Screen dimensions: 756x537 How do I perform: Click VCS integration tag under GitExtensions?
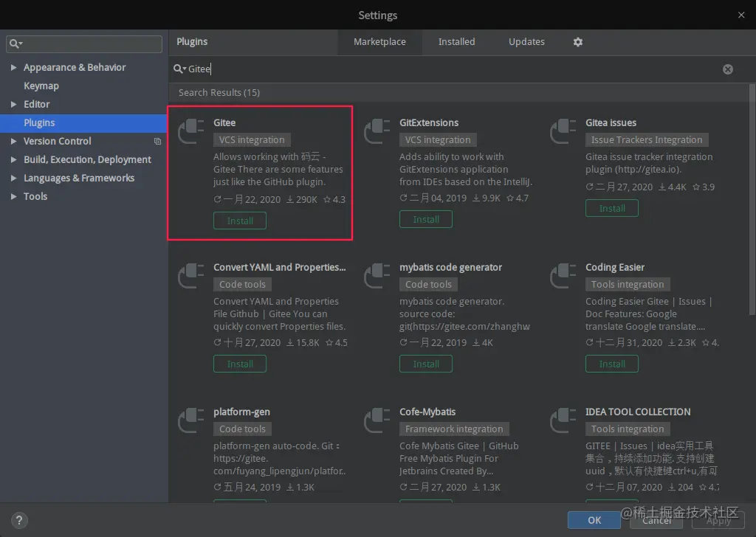(438, 139)
